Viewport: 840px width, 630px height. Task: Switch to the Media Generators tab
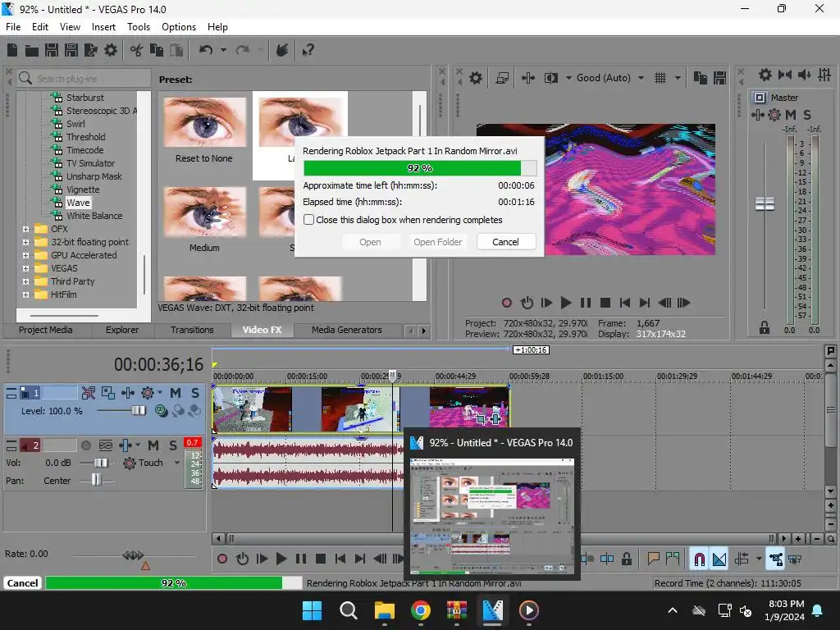347,330
